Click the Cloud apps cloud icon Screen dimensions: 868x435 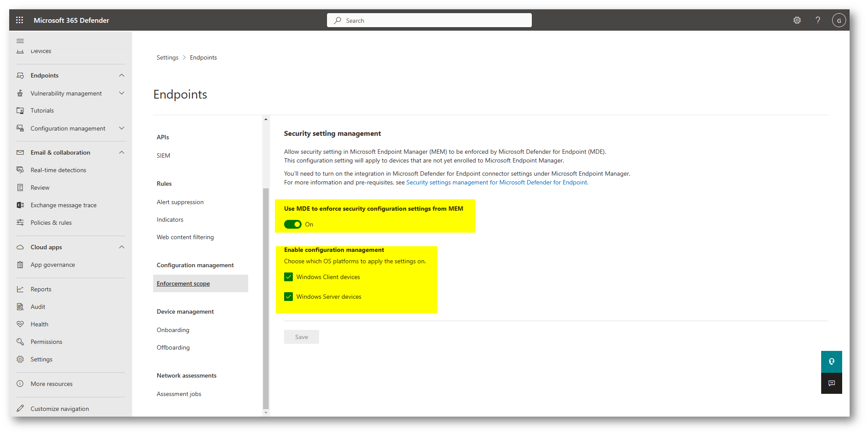pos(20,247)
